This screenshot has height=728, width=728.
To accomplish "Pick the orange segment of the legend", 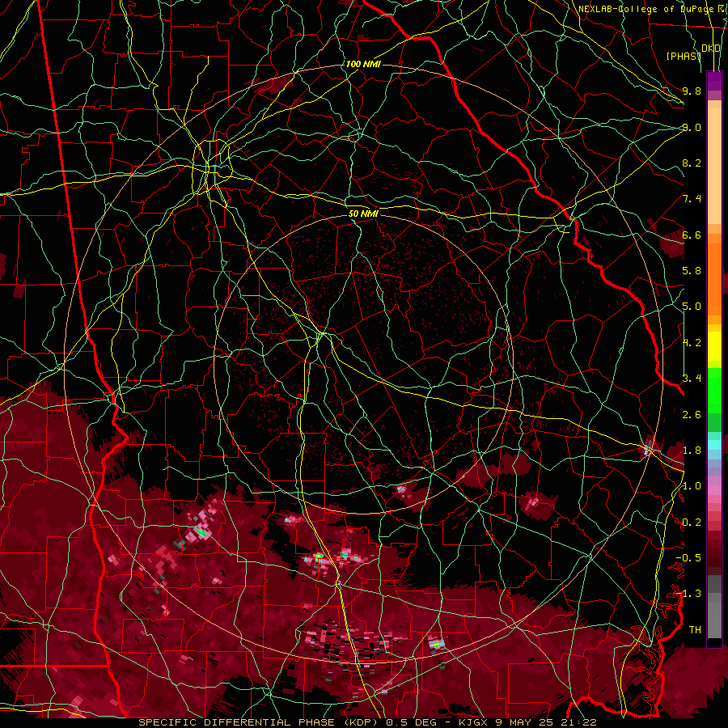I will [714, 278].
